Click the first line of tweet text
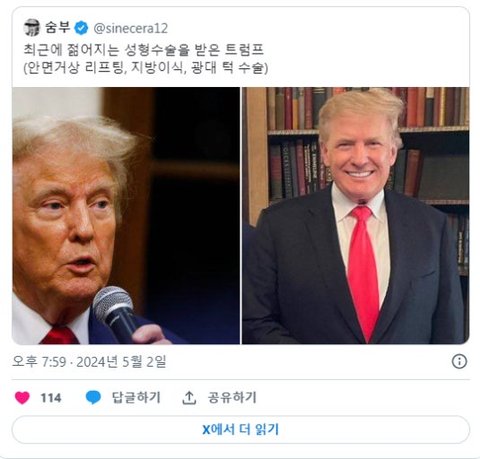Screen dimensions: 480x459 coord(143,50)
